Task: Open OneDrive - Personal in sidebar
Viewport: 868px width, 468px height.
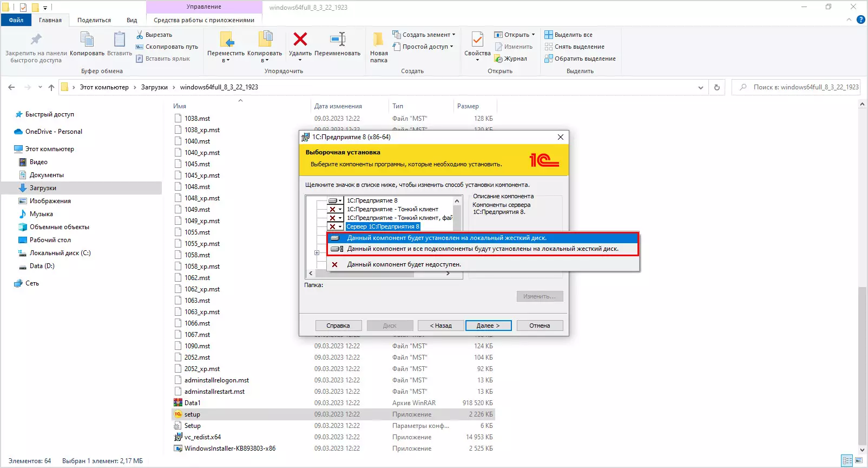Action: (54, 132)
